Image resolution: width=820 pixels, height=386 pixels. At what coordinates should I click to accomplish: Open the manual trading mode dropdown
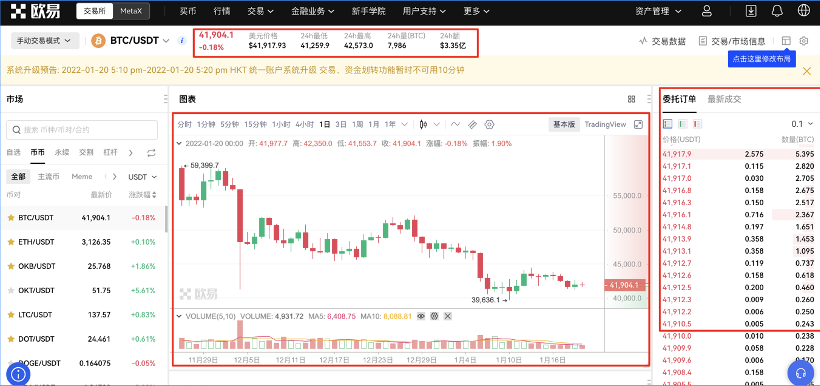click(45, 40)
